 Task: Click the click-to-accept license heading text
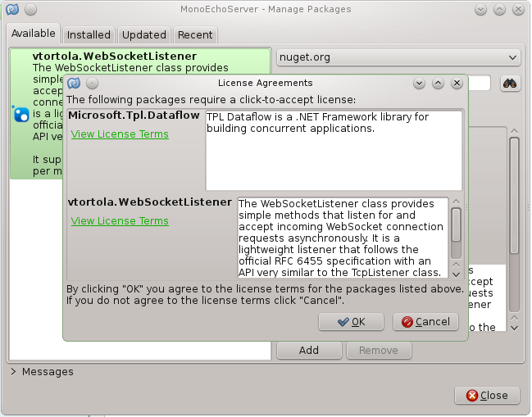[x=211, y=100]
